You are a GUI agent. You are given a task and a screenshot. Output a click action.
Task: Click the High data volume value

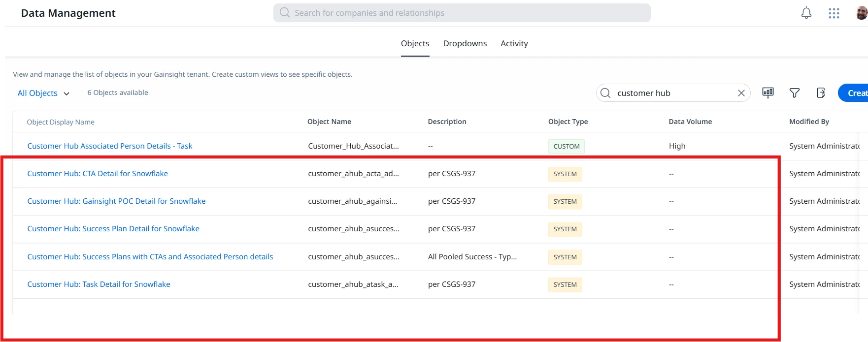(677, 146)
